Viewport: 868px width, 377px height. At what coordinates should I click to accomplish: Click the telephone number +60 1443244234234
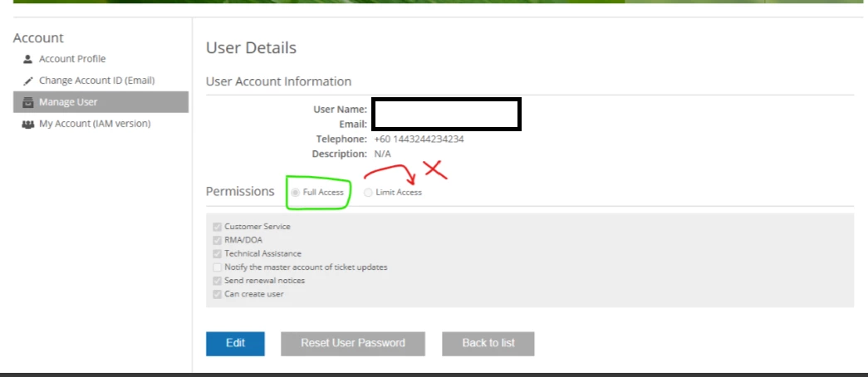[419, 139]
